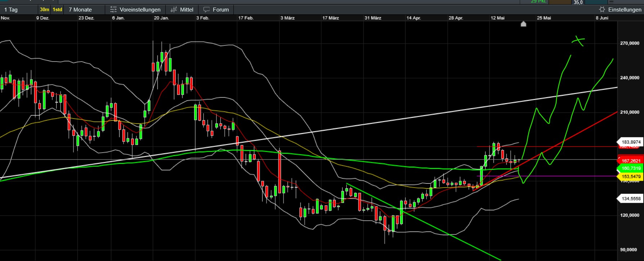
Task: Click the speech bubble Forum icon
Action: tap(206, 10)
